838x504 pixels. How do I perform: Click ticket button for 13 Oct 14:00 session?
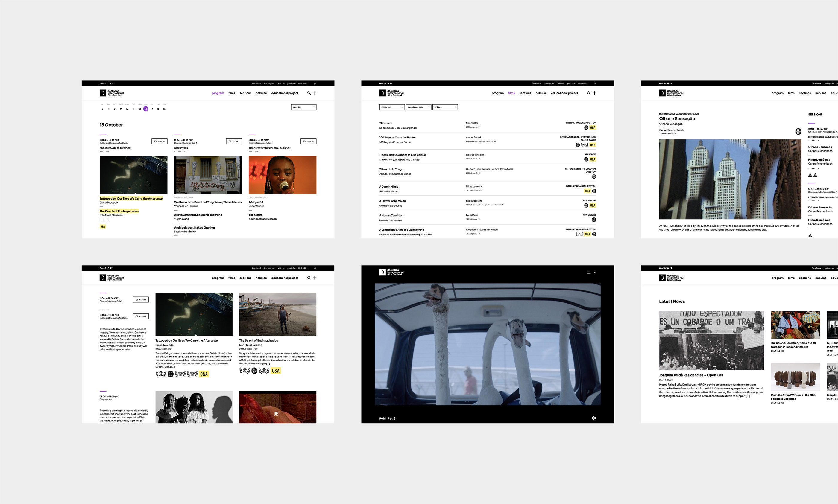point(309,141)
